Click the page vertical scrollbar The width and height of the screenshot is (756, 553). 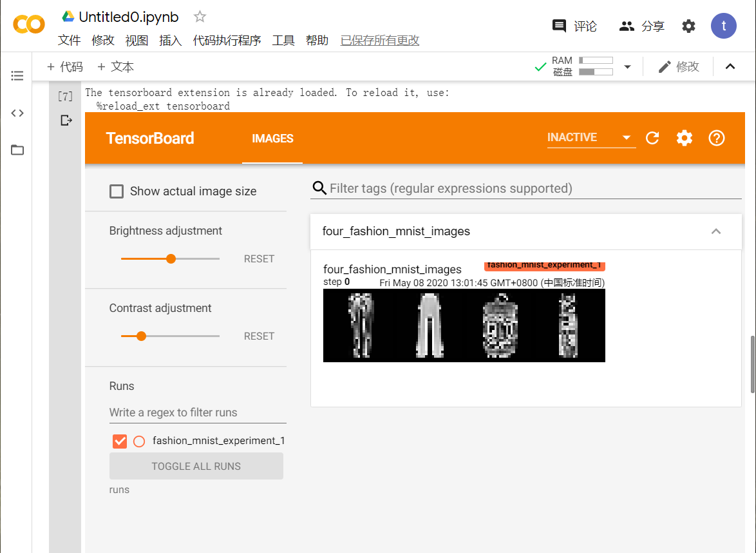tap(753, 364)
